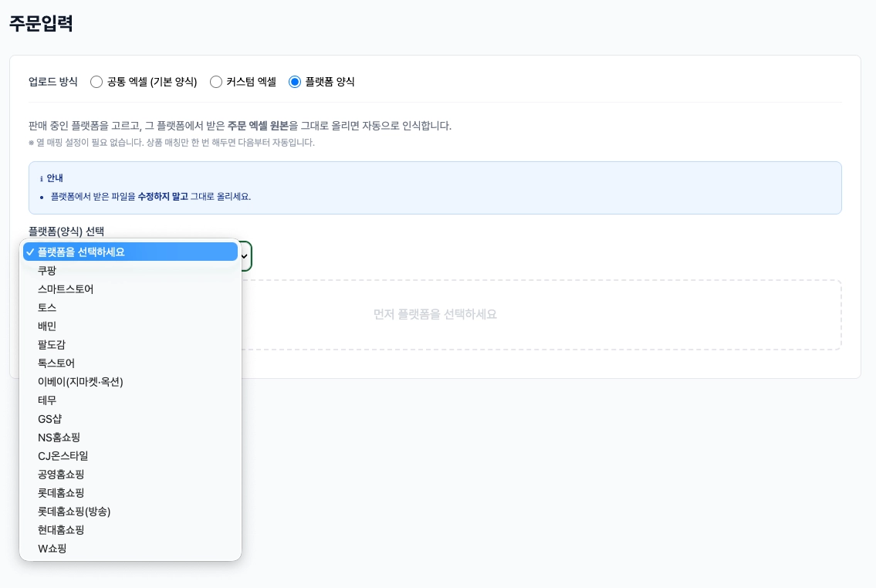This screenshot has height=588, width=876.
Task: Pick 톡스토어 platform entry
Action: 130,363
